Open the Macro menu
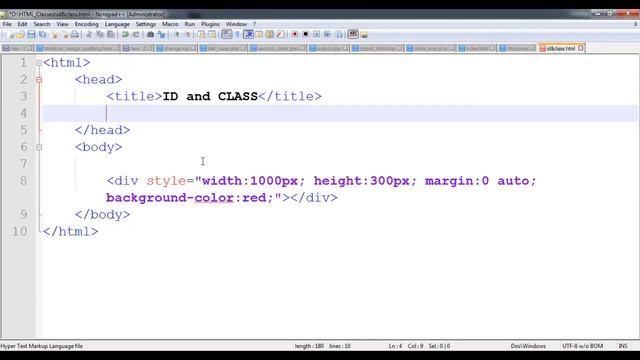 [x=170, y=24]
